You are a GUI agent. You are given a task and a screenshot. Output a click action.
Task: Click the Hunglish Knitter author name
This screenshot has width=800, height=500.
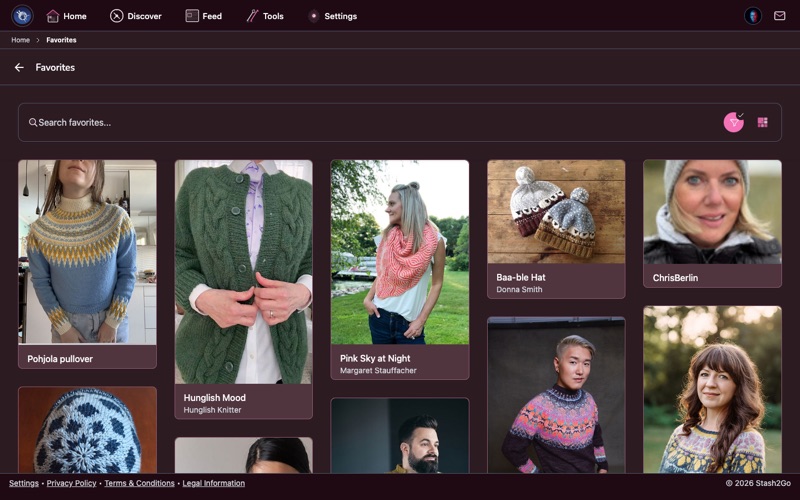point(212,410)
